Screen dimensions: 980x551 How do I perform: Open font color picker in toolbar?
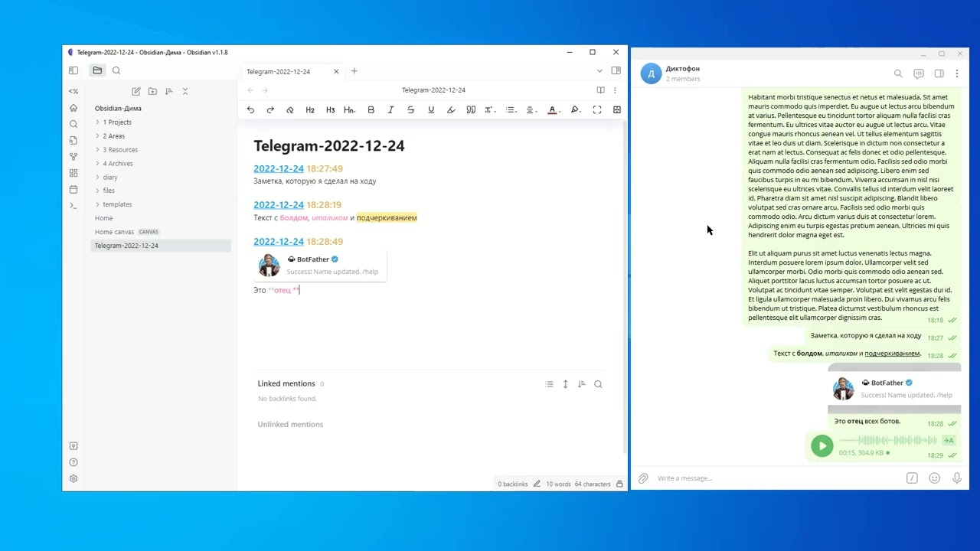pos(553,110)
